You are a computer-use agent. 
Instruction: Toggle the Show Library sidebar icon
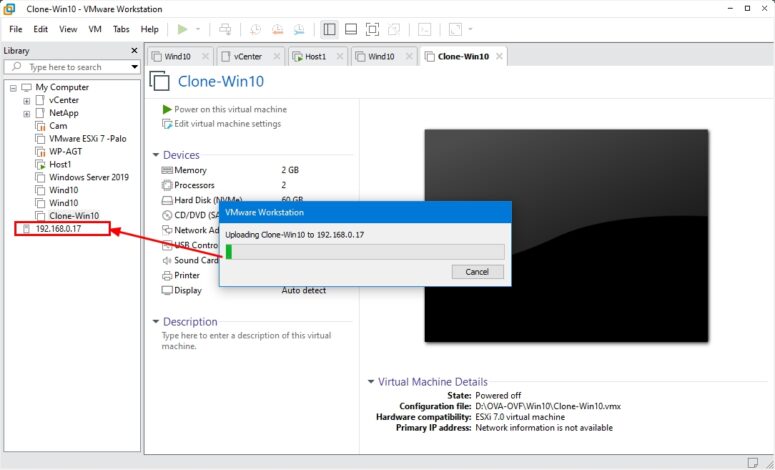pos(329,30)
